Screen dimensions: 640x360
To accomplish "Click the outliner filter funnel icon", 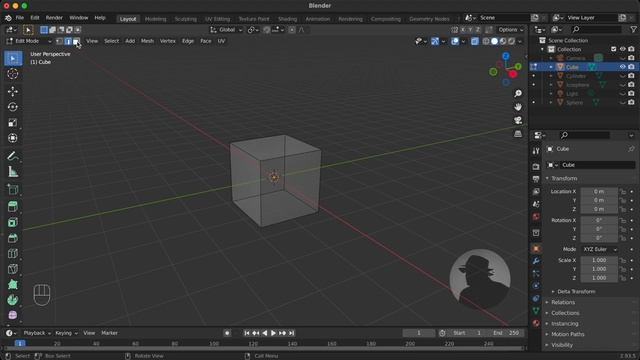I will (x=633, y=29).
